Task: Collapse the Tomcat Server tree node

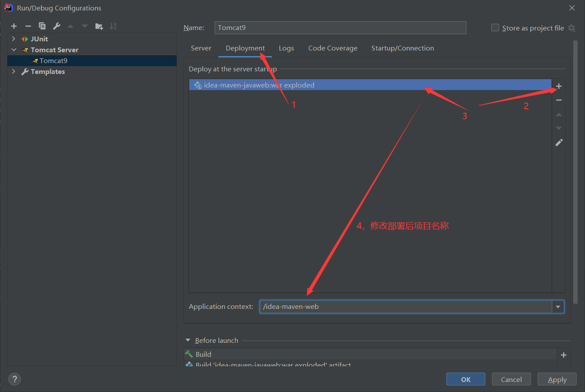Action: [x=13, y=50]
